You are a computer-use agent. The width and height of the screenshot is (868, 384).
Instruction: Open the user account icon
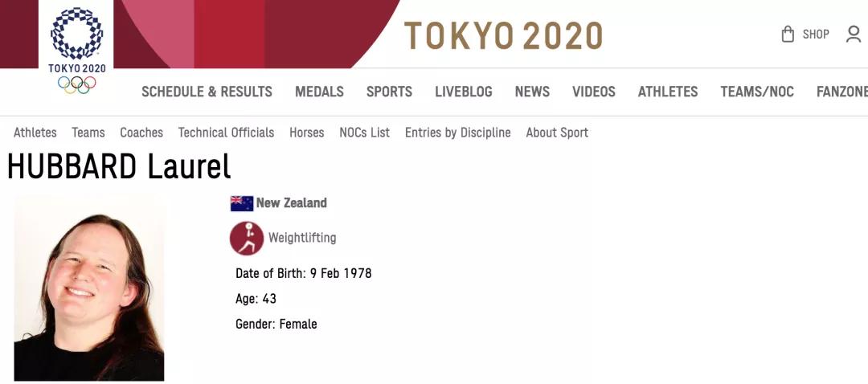pos(854,34)
